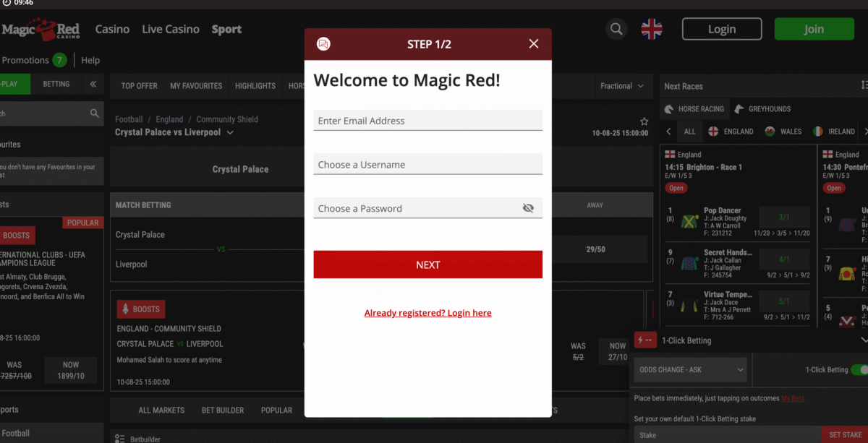Open the live chat support icon in dialog header
This screenshot has height=443, width=868.
click(x=323, y=44)
